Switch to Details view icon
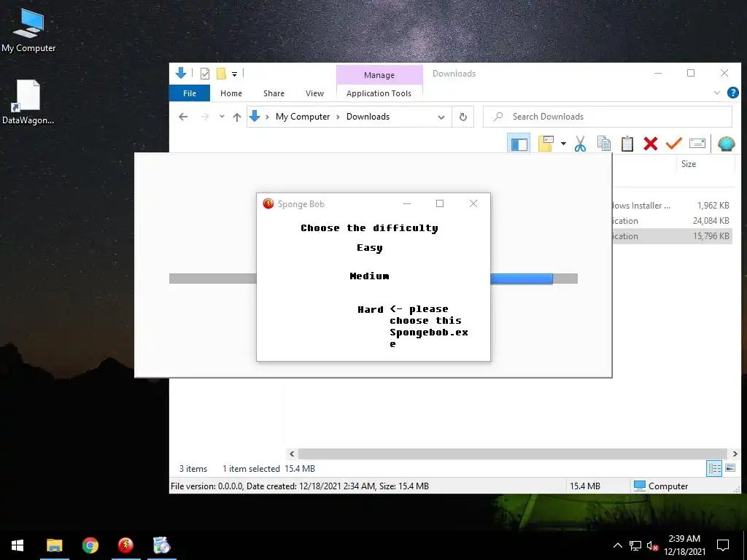This screenshot has width=747, height=560. (713, 469)
